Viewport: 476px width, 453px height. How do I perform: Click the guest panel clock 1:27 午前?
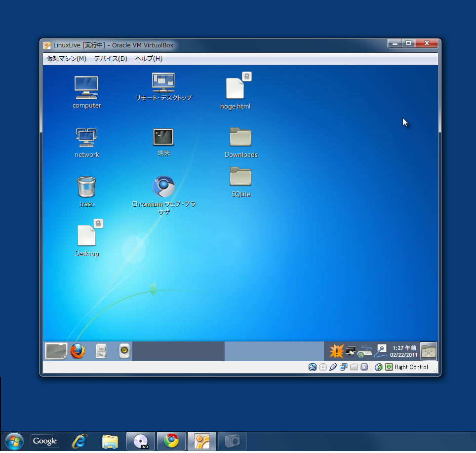[404, 351]
